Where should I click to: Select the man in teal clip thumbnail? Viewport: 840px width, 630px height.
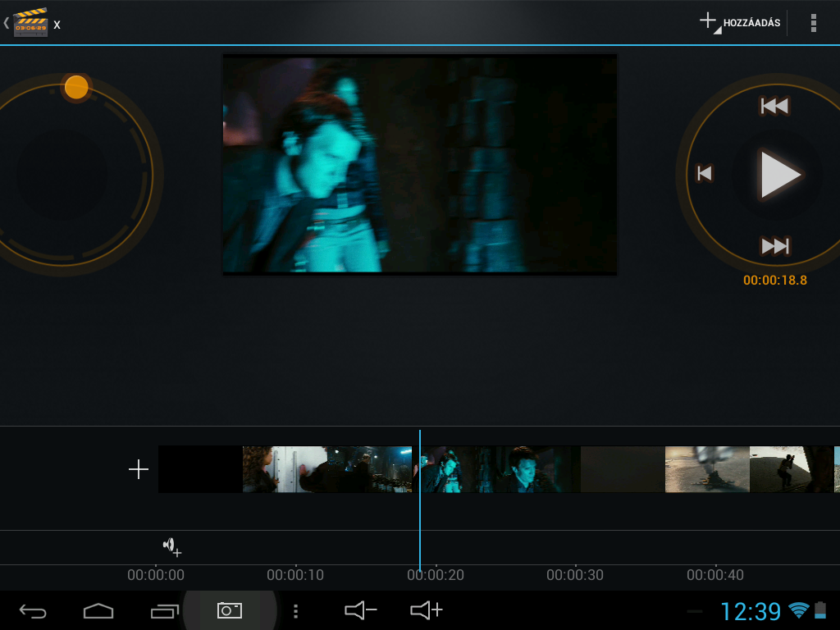(454, 469)
